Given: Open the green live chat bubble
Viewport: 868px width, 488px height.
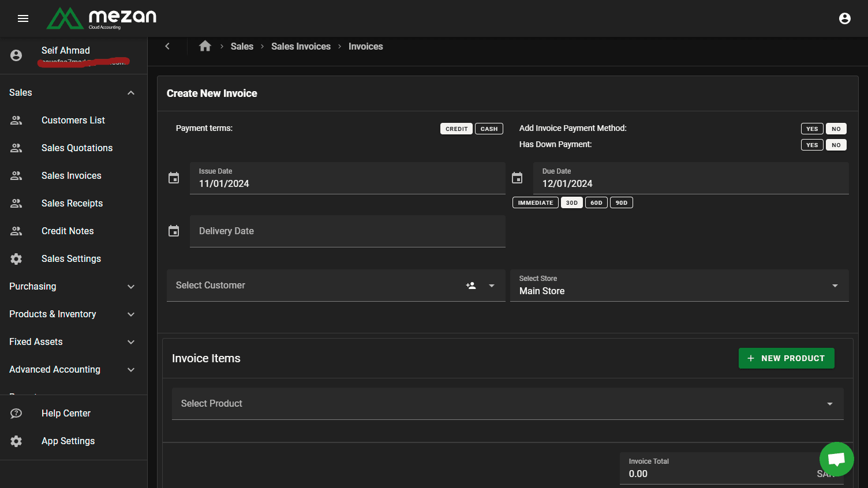Looking at the screenshot, I should [x=837, y=459].
